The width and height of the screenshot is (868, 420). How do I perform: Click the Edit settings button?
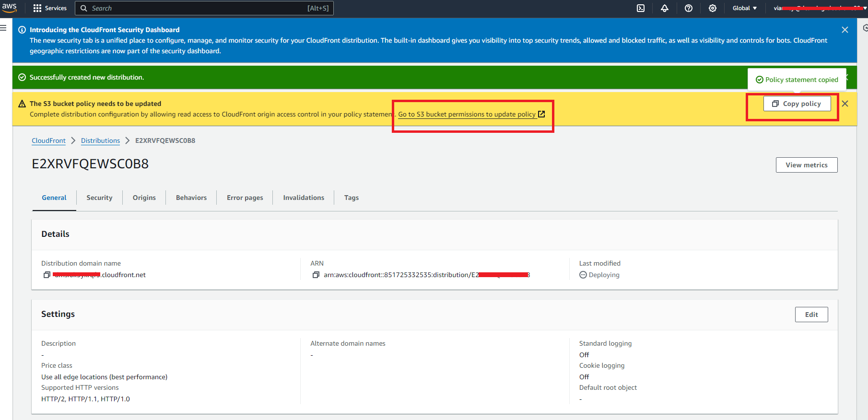tap(811, 315)
